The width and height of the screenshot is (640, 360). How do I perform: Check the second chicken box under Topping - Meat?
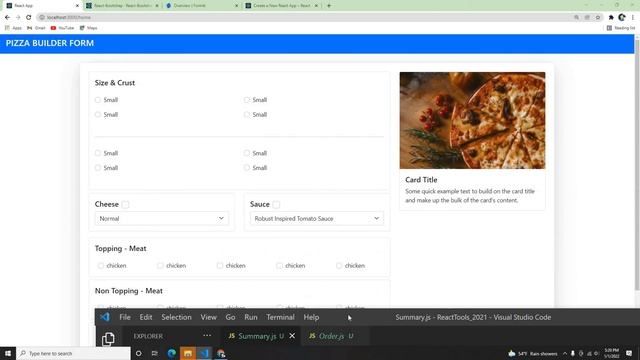point(160,266)
